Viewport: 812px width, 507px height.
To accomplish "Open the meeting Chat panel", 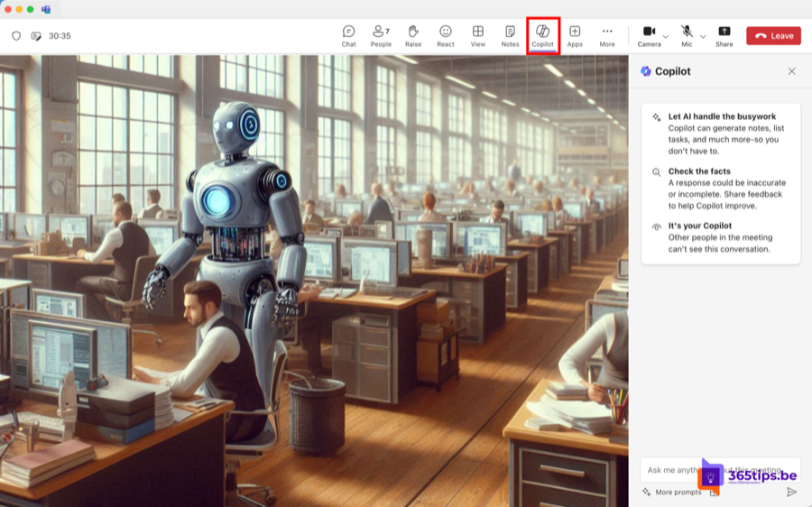I will (348, 36).
